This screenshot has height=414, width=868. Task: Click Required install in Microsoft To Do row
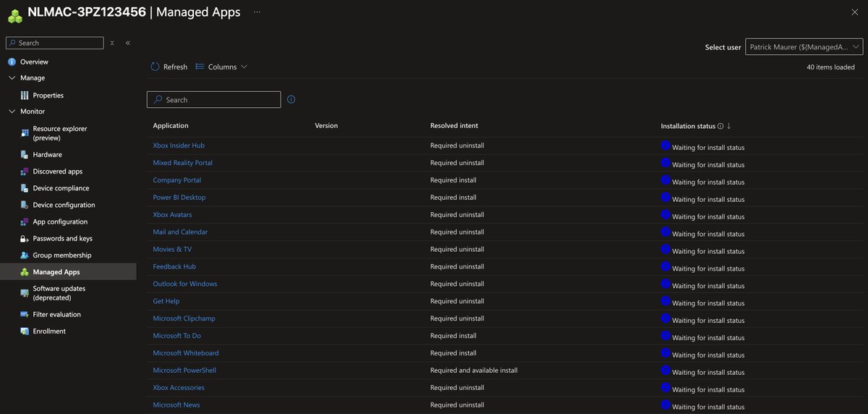click(x=454, y=336)
